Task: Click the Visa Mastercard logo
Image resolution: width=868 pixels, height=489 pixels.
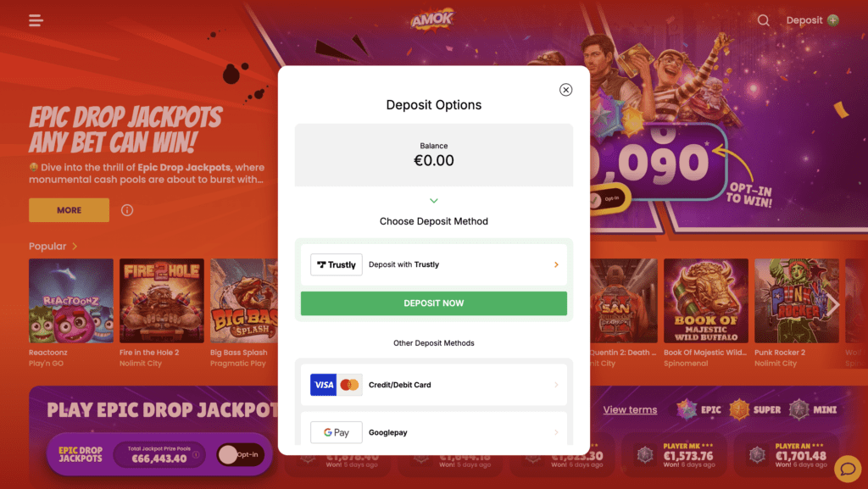Action: [336, 385]
